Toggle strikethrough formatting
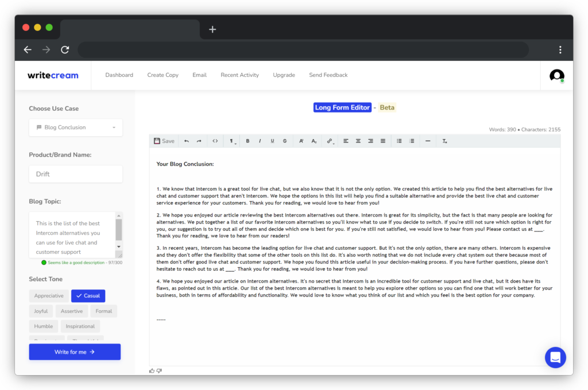 [x=285, y=141]
